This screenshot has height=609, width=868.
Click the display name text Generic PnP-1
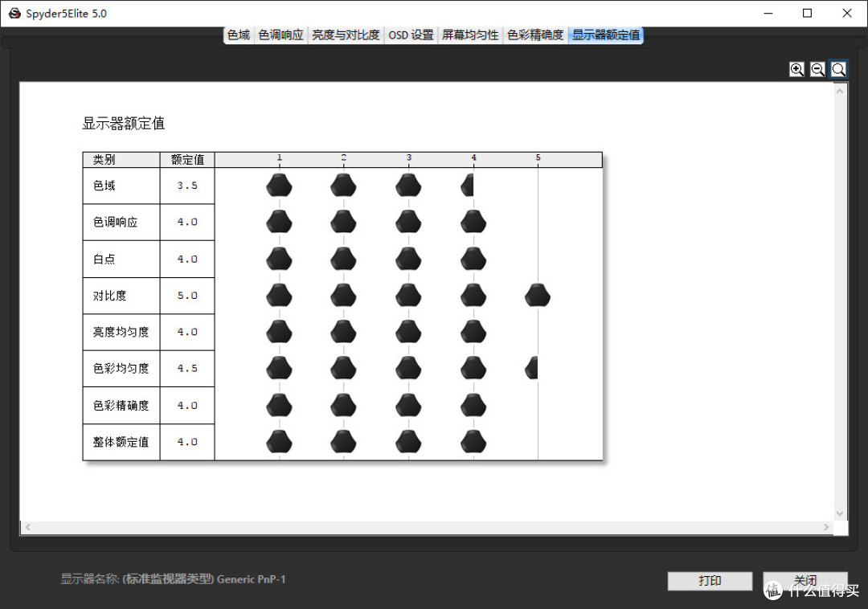point(251,579)
